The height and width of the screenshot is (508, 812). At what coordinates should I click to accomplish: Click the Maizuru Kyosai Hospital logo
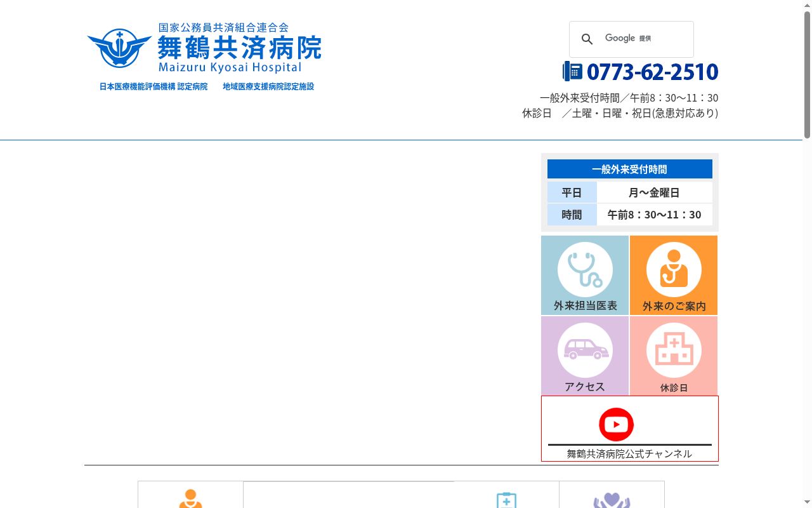204,48
